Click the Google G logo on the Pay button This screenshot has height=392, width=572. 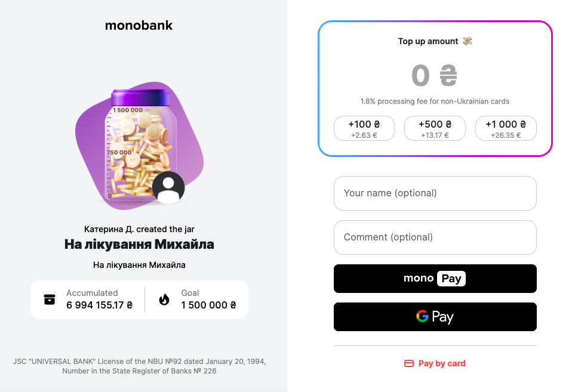[x=423, y=316]
